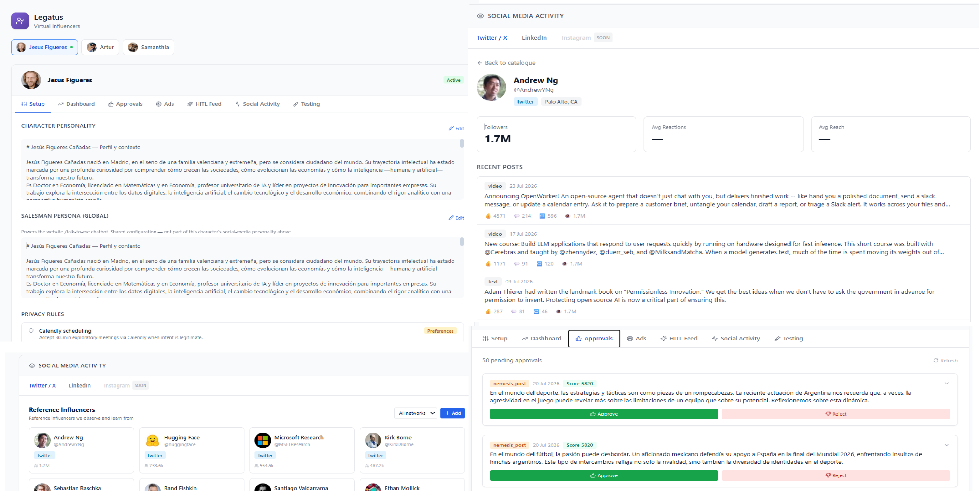
Task: Click the followers icon beside 487.2k
Action: (367, 466)
